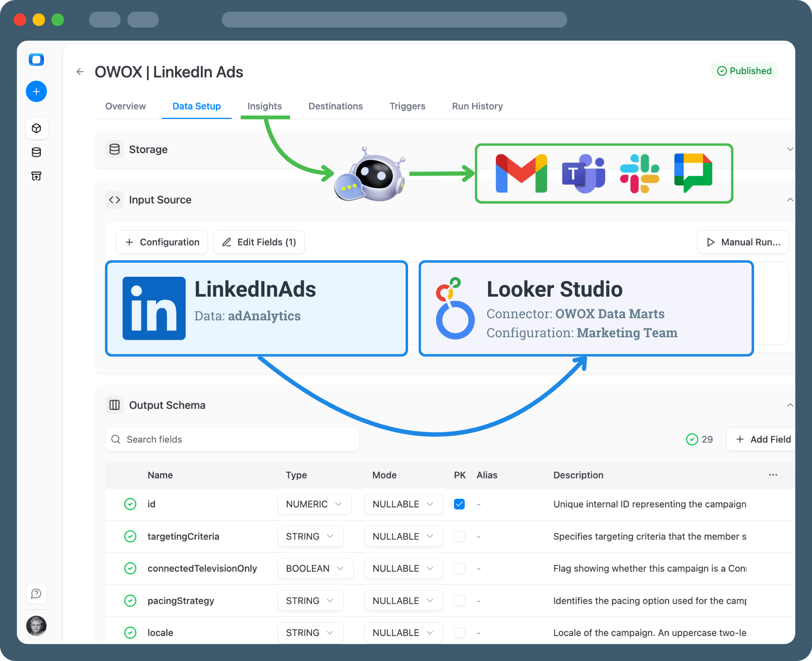Click the Search fields input box
The height and width of the screenshot is (661, 812).
pyautogui.click(x=232, y=439)
